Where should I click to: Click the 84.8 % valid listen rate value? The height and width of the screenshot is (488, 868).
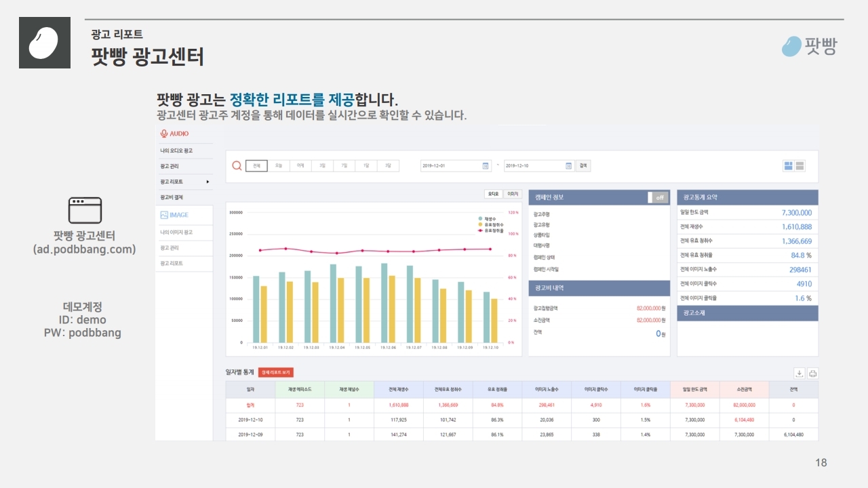click(x=801, y=255)
